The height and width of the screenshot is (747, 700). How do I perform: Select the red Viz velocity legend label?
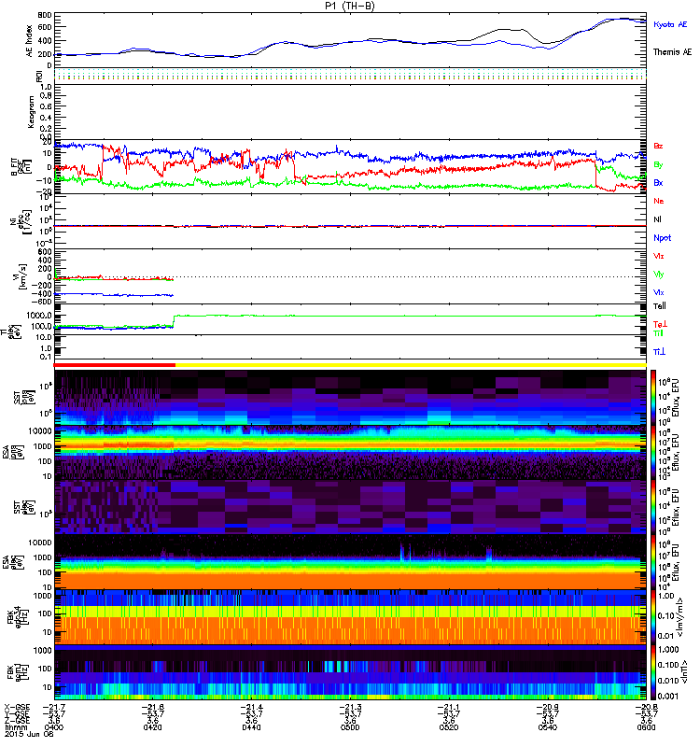(x=659, y=256)
